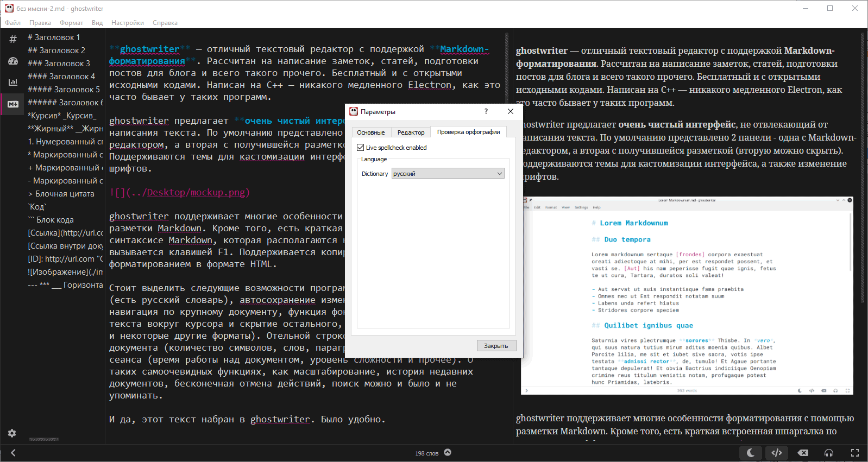Open the Формат menu
This screenshot has height=462, width=868.
tap(72, 23)
